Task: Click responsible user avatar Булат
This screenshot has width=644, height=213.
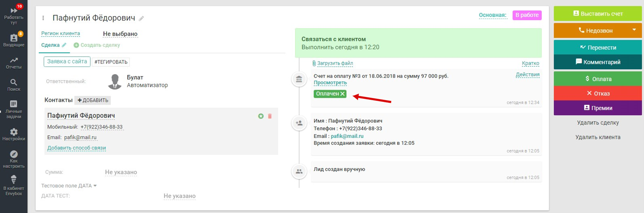Action: tap(115, 81)
